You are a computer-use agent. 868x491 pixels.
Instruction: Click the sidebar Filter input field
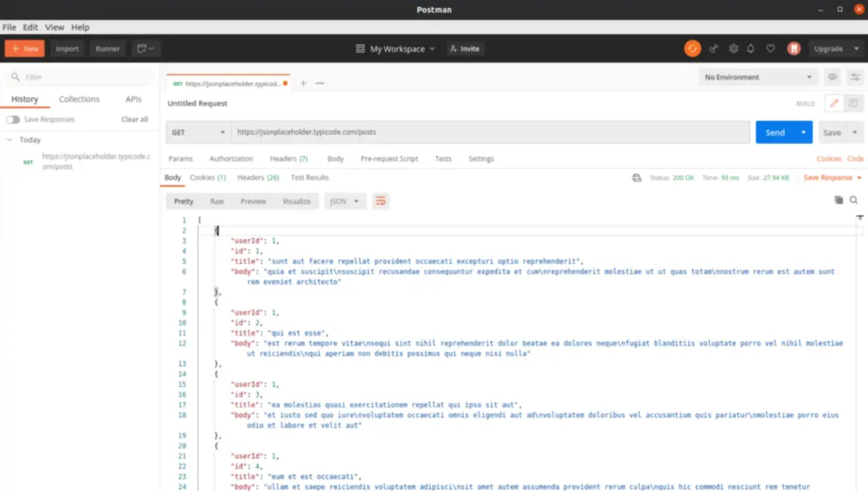click(x=80, y=77)
